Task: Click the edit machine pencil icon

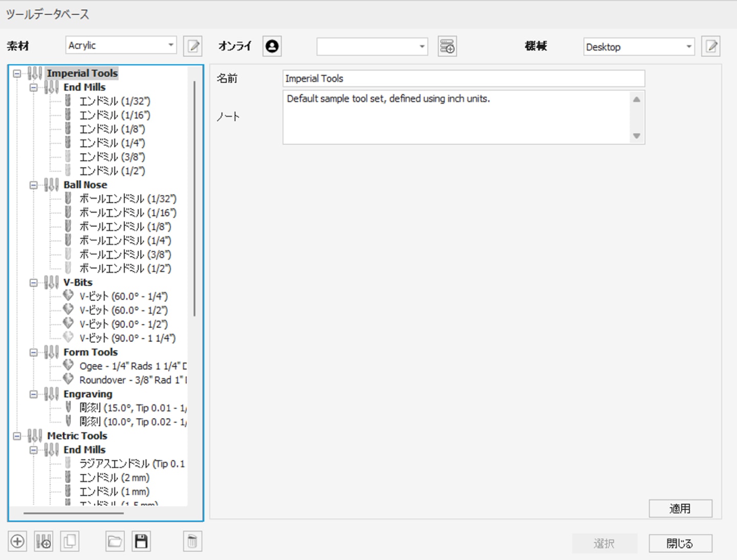Action: tap(711, 46)
